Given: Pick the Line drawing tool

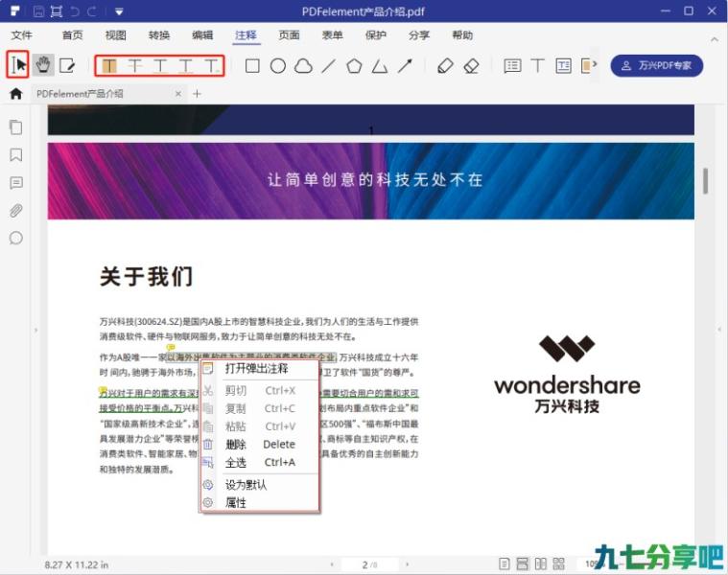Looking at the screenshot, I should (x=328, y=66).
